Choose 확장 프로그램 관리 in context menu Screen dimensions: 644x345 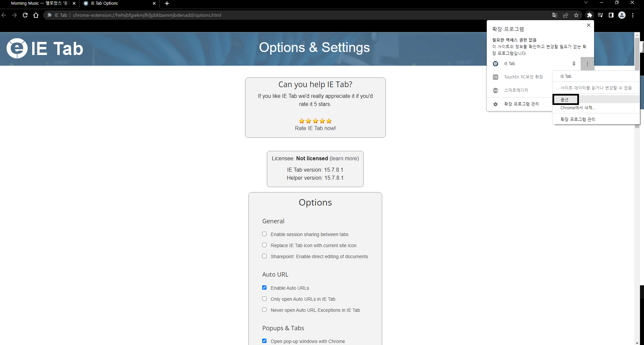pyautogui.click(x=596, y=119)
